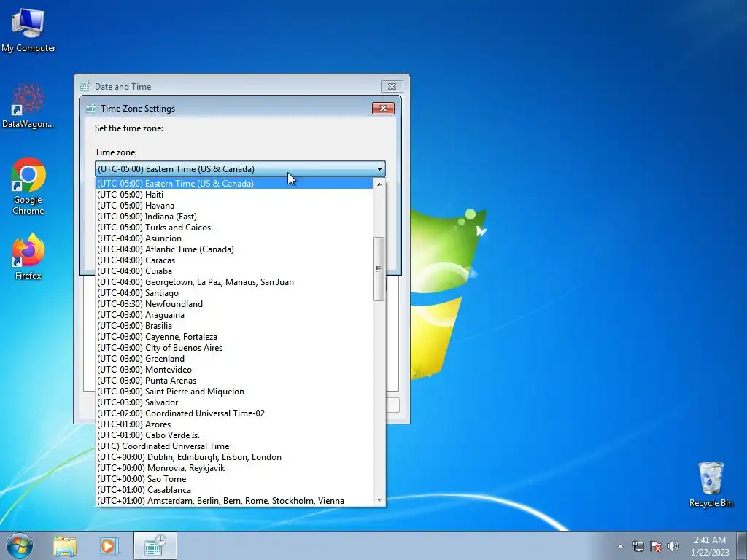Choose the Cuiaba time zone

[x=234, y=271]
